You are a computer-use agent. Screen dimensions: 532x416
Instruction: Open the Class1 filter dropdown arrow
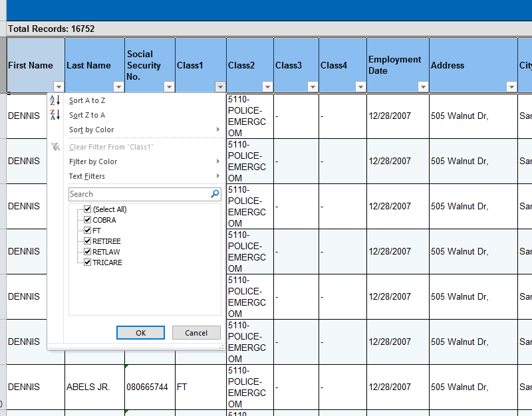220,87
